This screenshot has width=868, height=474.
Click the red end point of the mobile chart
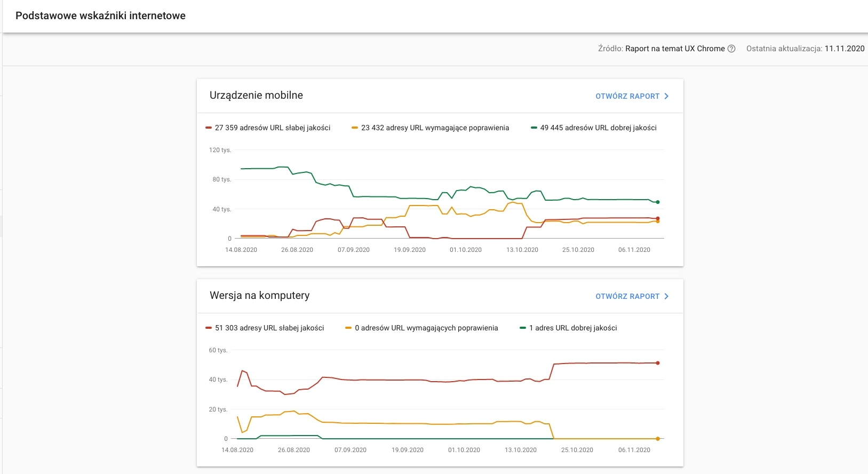point(658,218)
